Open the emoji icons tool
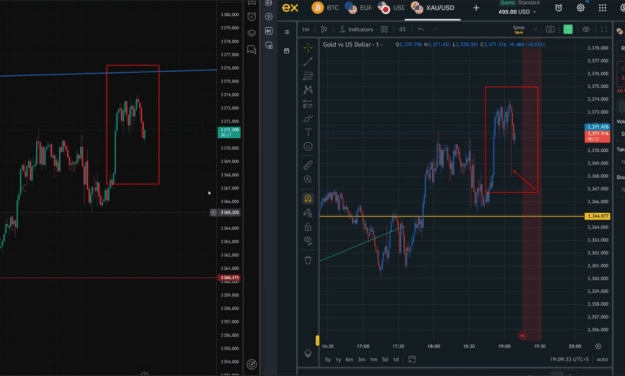The image size is (625, 376). 308,147
